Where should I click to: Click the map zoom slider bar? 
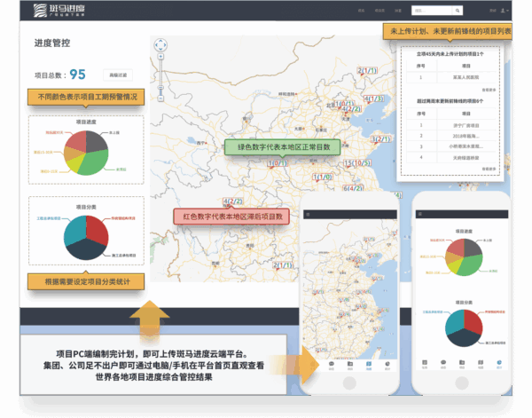160,78
